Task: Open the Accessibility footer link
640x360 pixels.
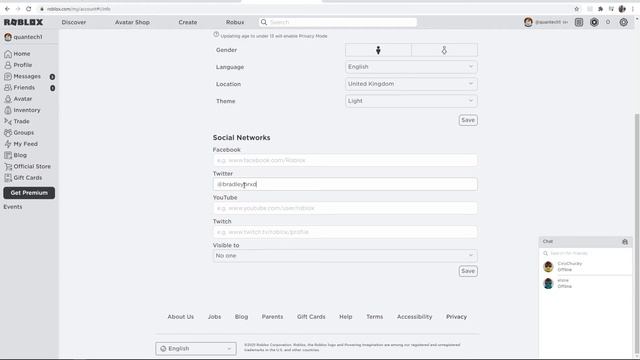Action: pos(414,317)
